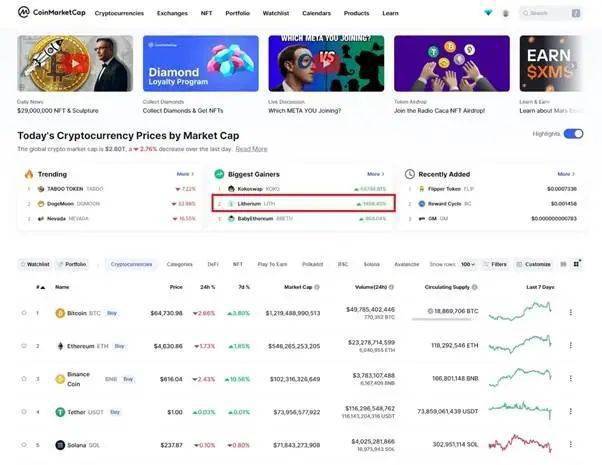This screenshot has height=465, width=602.
Task: Expand More in Recently Added section
Action: (566, 174)
